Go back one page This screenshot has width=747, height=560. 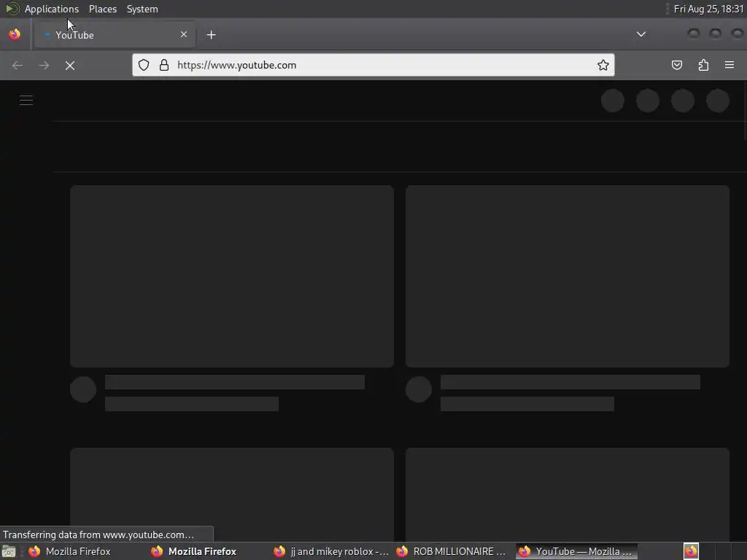pyautogui.click(x=18, y=65)
